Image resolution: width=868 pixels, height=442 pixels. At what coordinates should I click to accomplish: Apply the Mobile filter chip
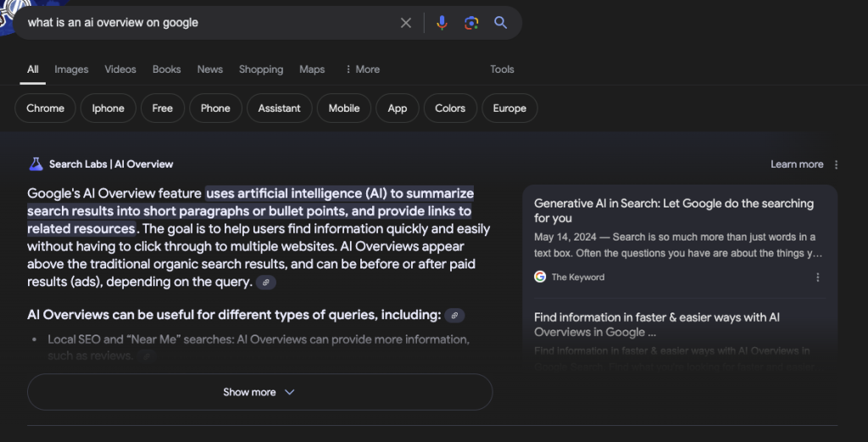click(344, 108)
